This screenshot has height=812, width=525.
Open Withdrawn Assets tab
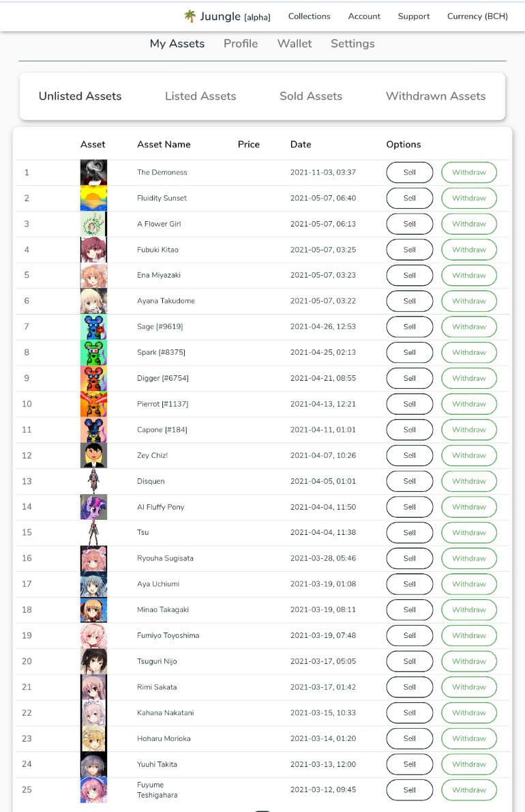(x=436, y=96)
